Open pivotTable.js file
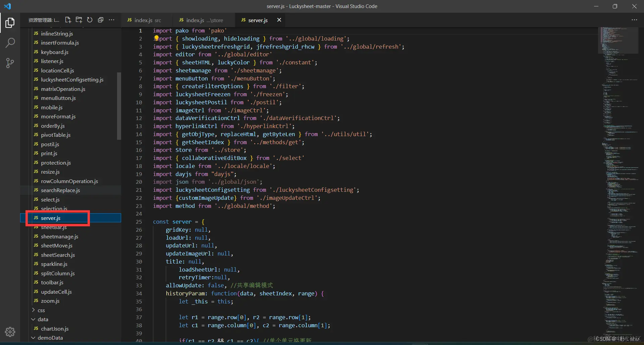This screenshot has height=345, width=644. point(56,135)
